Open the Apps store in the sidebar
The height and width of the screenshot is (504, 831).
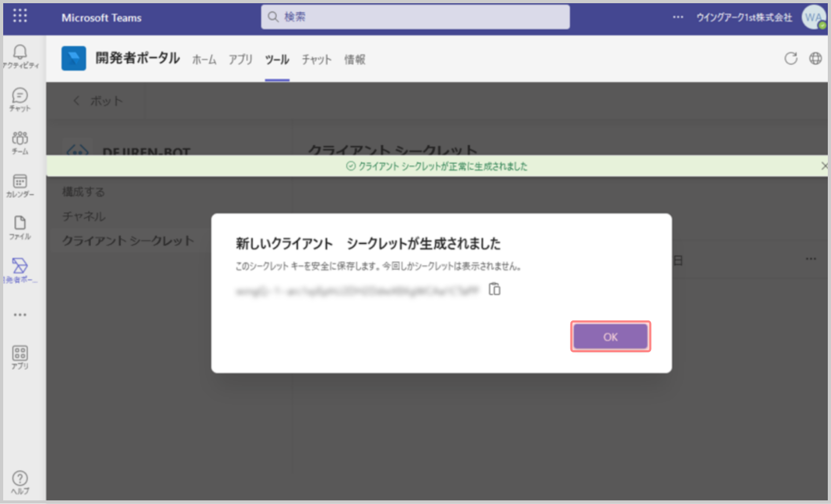20,357
